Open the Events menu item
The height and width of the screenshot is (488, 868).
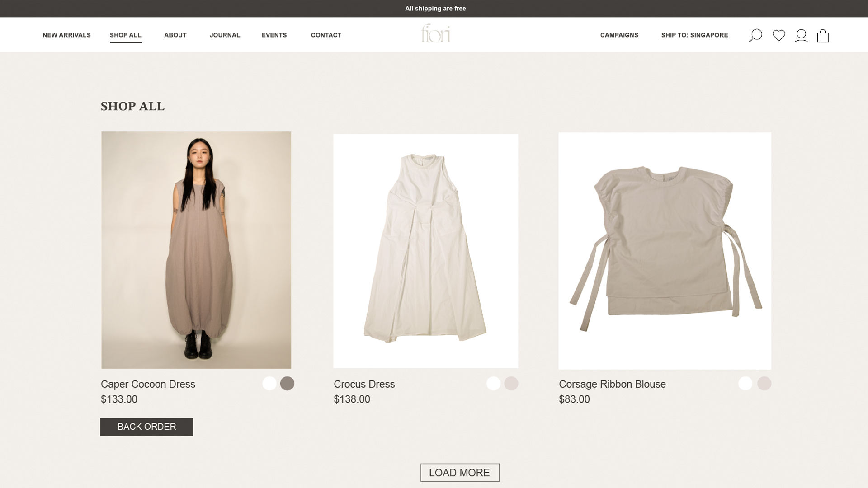click(274, 35)
